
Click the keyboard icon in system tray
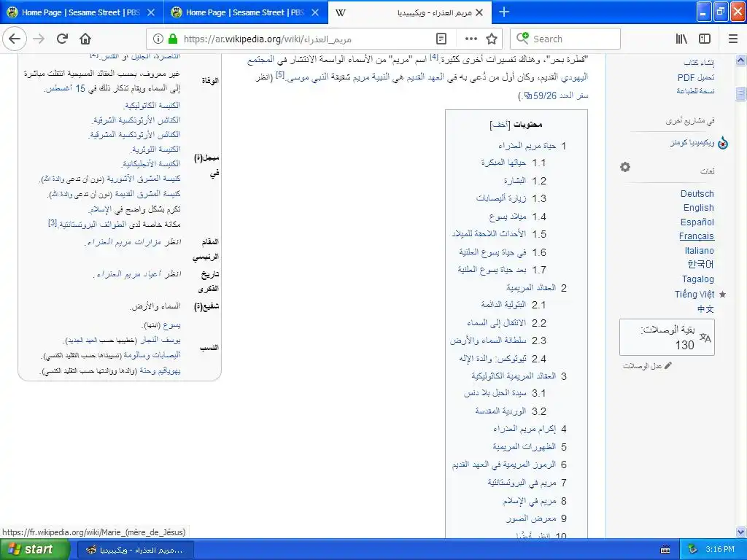665,550
